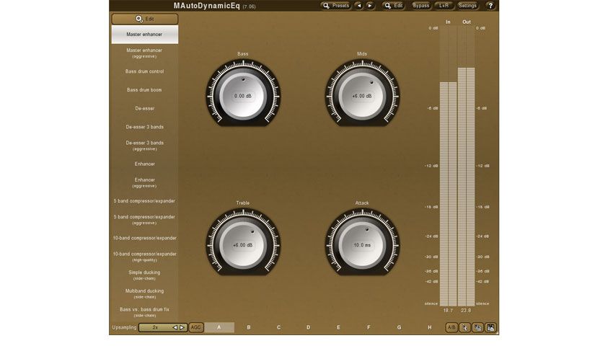The width and height of the screenshot is (613, 364).
Task: Select the Bass drum boom preset
Action: click(x=145, y=90)
